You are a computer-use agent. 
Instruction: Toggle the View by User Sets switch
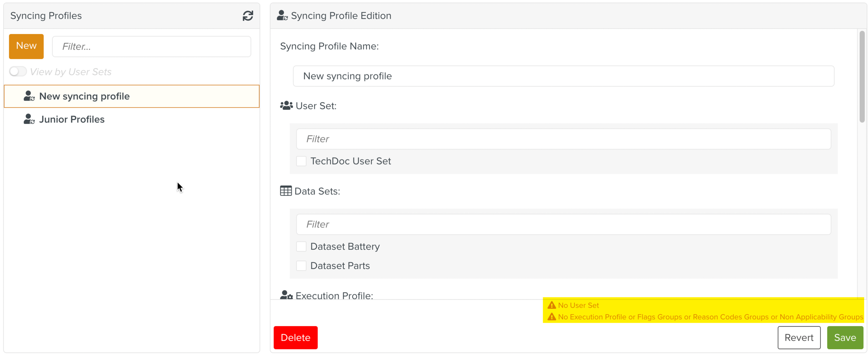coord(18,71)
